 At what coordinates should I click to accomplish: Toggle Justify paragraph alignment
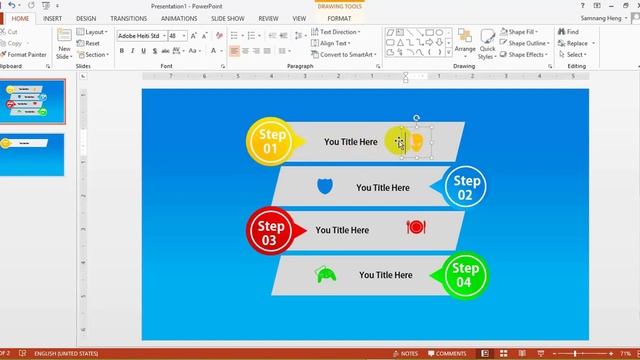coord(267,51)
